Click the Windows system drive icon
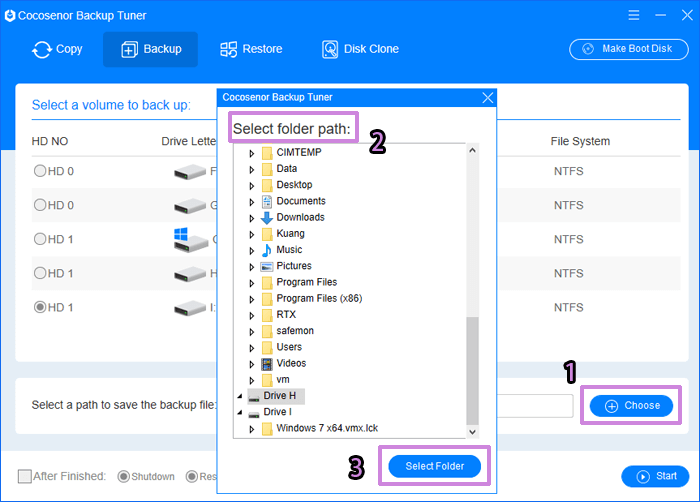 pyautogui.click(x=191, y=240)
